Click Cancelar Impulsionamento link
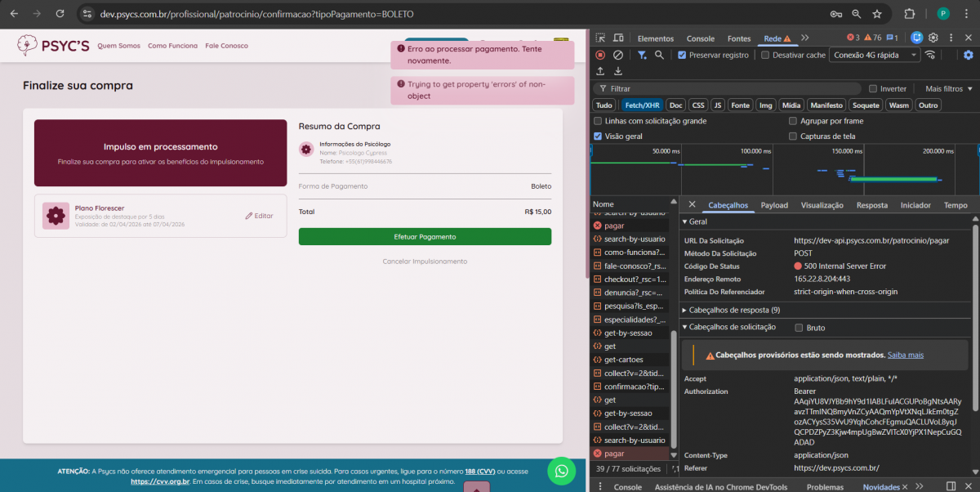This screenshot has height=492, width=980. point(425,262)
